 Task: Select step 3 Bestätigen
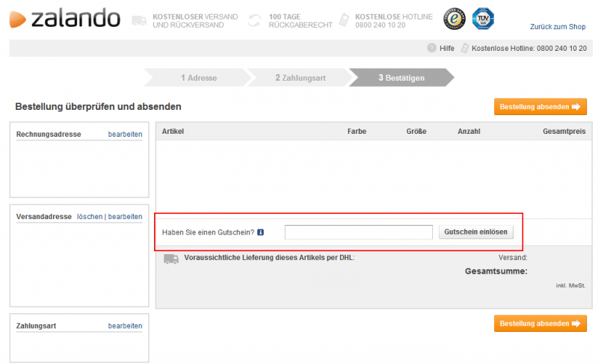(x=401, y=77)
